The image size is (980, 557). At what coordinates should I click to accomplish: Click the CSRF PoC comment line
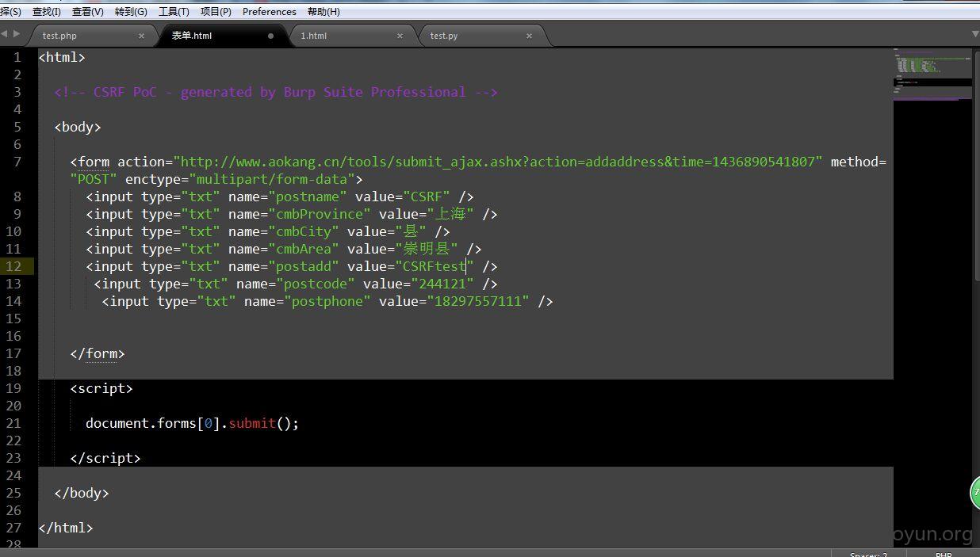coord(276,92)
